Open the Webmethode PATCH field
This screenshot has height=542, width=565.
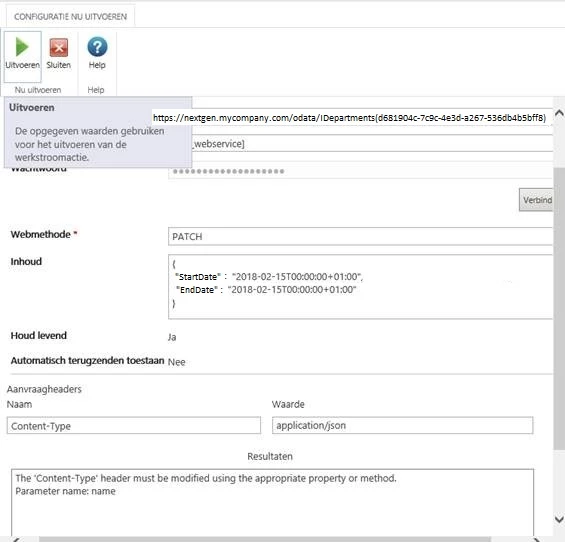pyautogui.click(x=360, y=236)
